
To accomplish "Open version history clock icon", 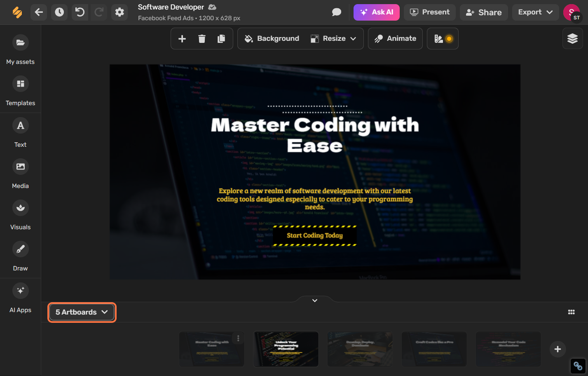I will pyautogui.click(x=59, y=12).
